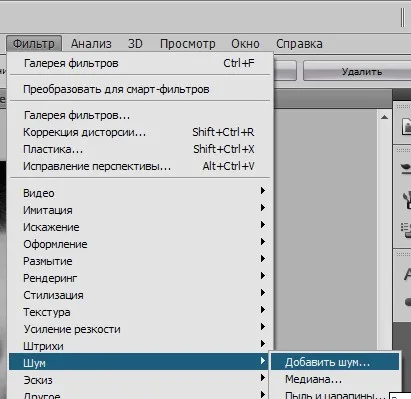This screenshot has width=411, height=399.
Task: Click Добавить шум... in submenu
Action: pos(335,362)
